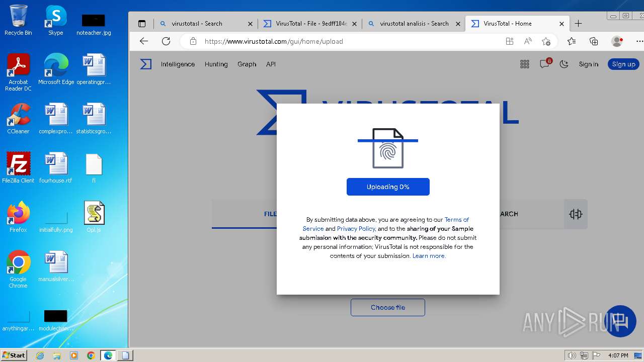The height and width of the screenshot is (362, 644).
Task: Open statisticsgro... Word document
Action: click(94, 119)
